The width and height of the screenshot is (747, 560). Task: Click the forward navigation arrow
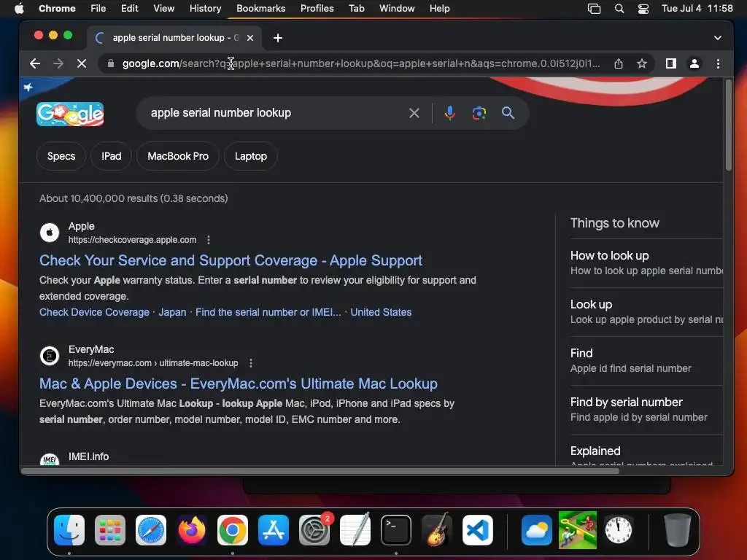[x=58, y=63]
